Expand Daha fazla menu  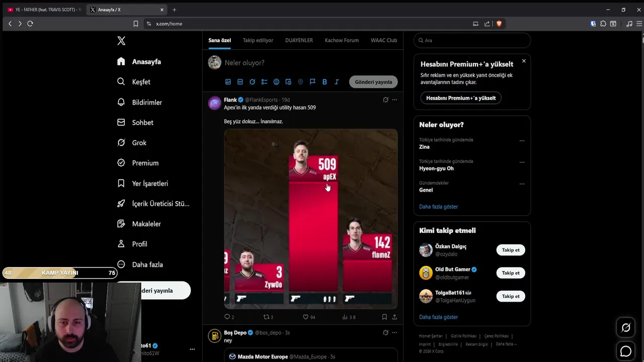pyautogui.click(x=140, y=264)
